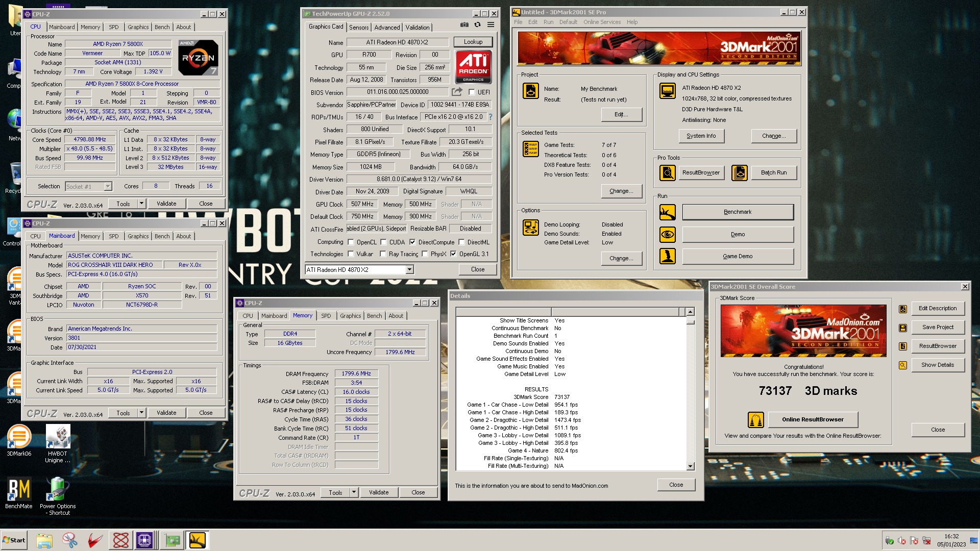Click the floppy icon beside Save Project

coord(903,328)
